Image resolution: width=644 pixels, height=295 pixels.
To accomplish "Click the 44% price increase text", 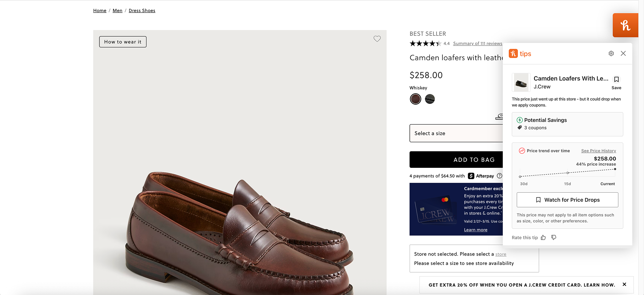I will (596, 164).
